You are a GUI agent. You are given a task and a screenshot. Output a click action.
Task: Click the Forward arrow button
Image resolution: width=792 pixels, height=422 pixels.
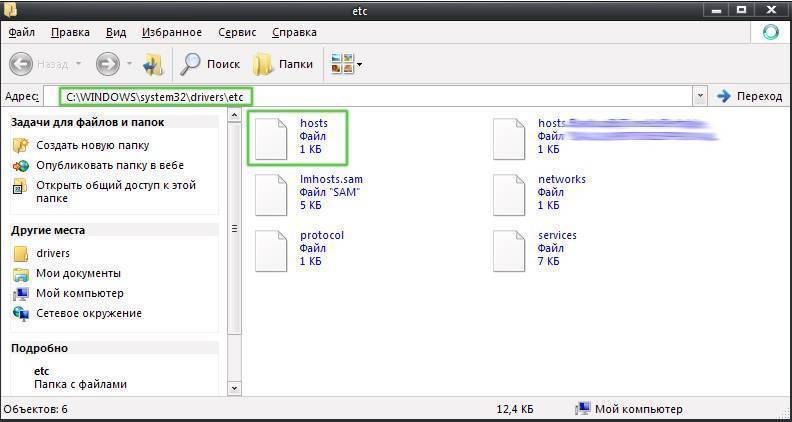tap(108, 64)
